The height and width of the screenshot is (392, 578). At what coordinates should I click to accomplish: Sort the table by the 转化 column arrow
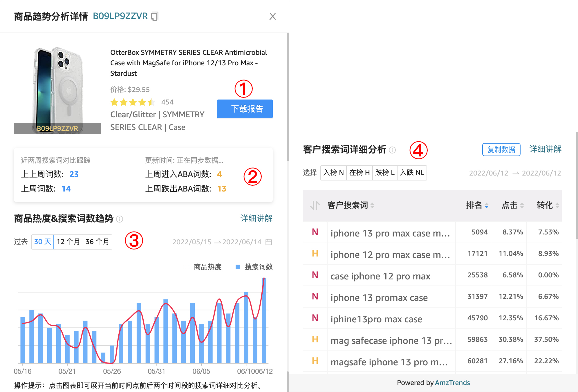[x=557, y=205]
